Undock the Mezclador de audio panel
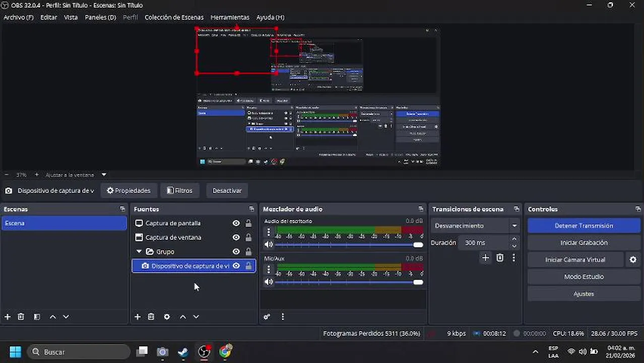 [421, 209]
